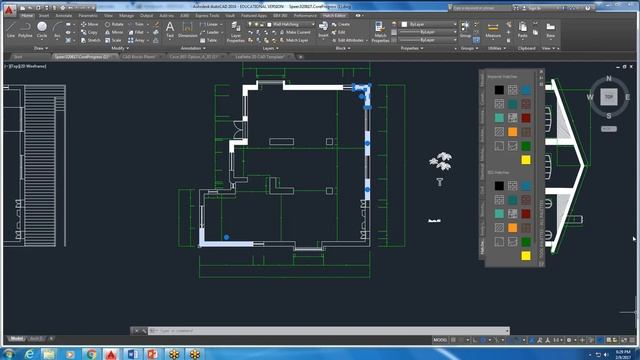Choose the orange hatch swatch in imperial hatches

tap(512, 132)
